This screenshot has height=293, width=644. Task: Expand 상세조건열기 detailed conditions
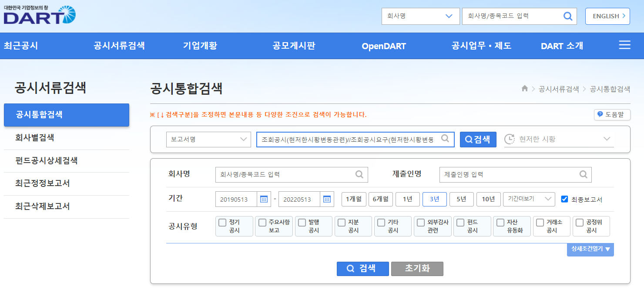590,249
